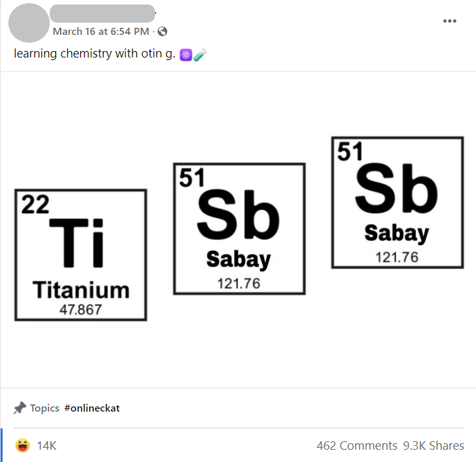
Task: Show who reacted via 14K count
Action: point(47,446)
